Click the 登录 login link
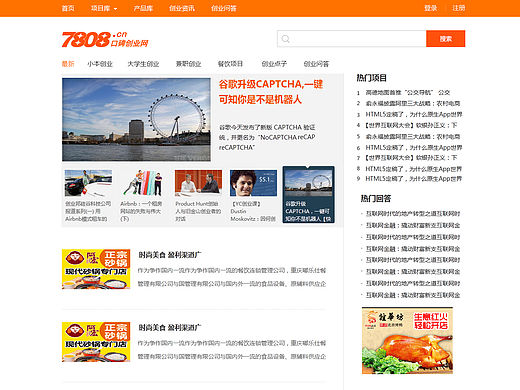Viewport: 520px width, 390px height. (430, 8)
